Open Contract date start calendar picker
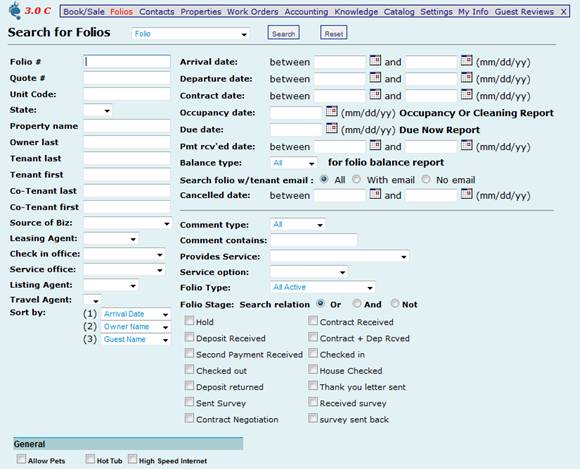 [x=375, y=94]
